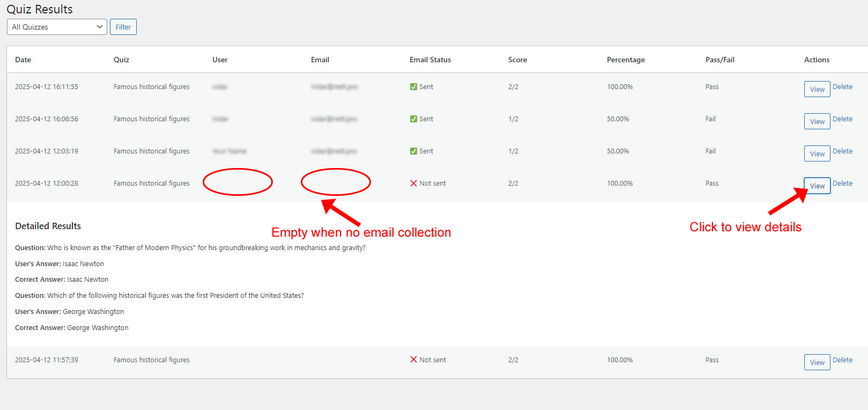Click the Score column header
This screenshot has width=868, height=410.
tap(517, 60)
